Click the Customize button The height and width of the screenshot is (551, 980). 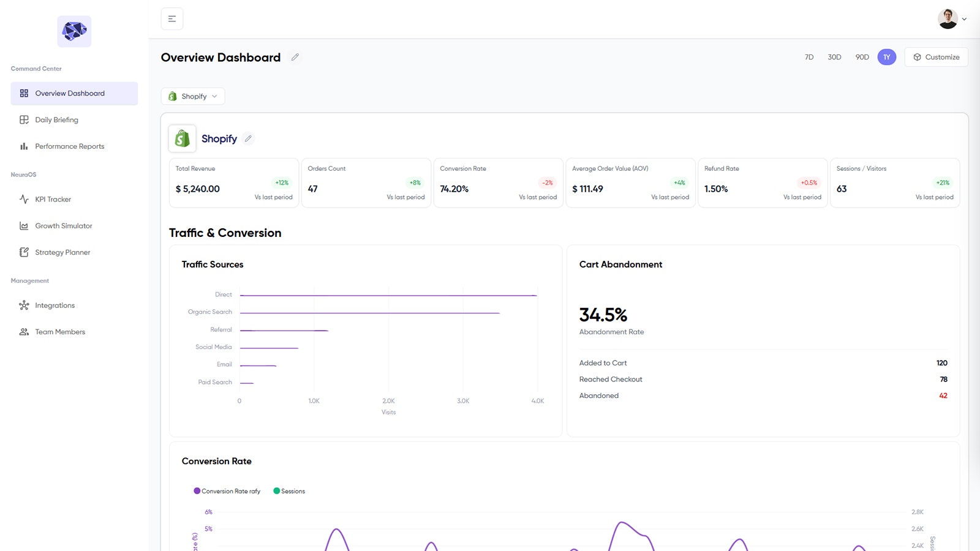(x=936, y=57)
